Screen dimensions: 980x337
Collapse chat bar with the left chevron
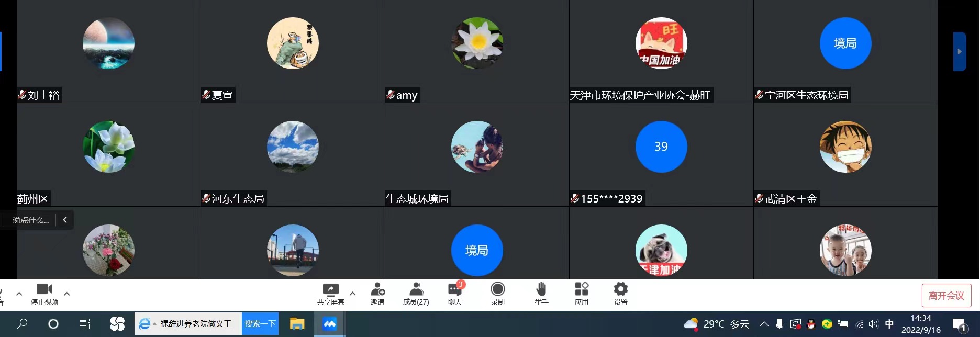(65, 220)
